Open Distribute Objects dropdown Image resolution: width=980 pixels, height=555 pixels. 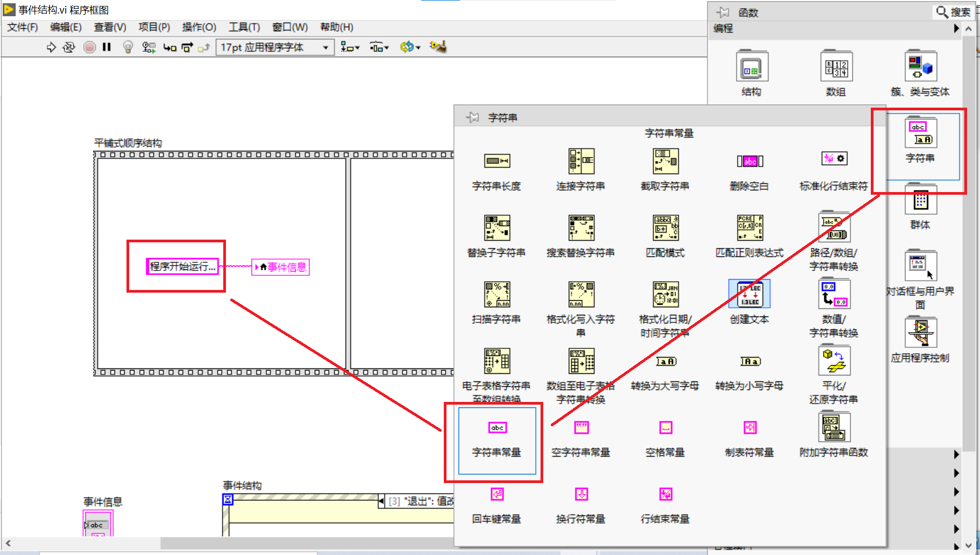point(379,48)
